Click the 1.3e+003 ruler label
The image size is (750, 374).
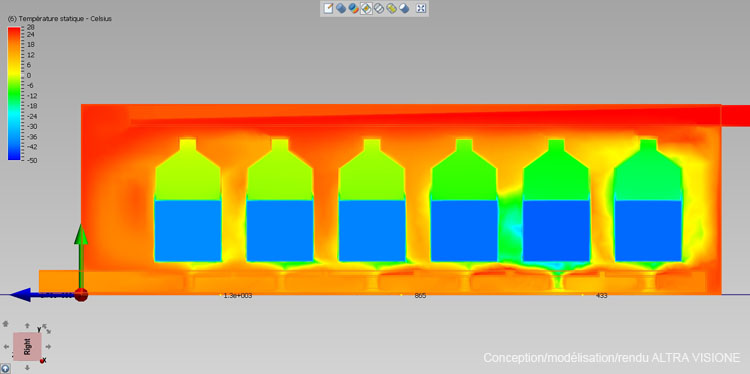(x=238, y=296)
